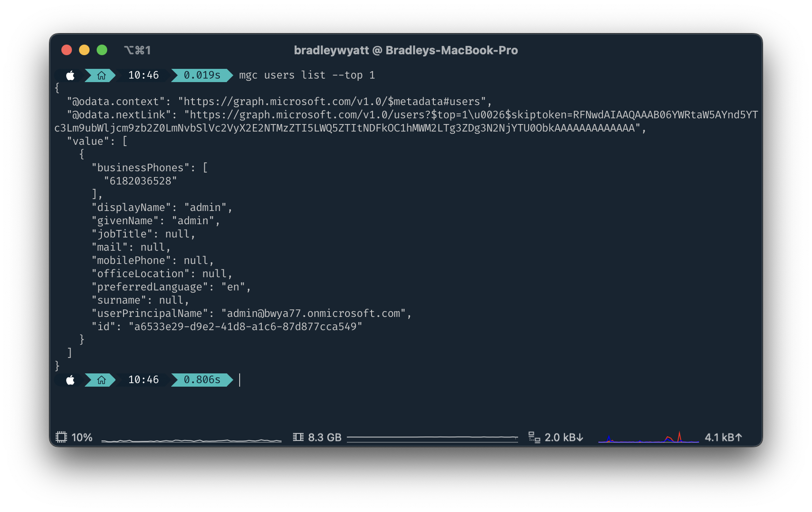The image size is (812, 512).
Task: Click the Apple logo in the top prompt
Action: [x=70, y=75]
